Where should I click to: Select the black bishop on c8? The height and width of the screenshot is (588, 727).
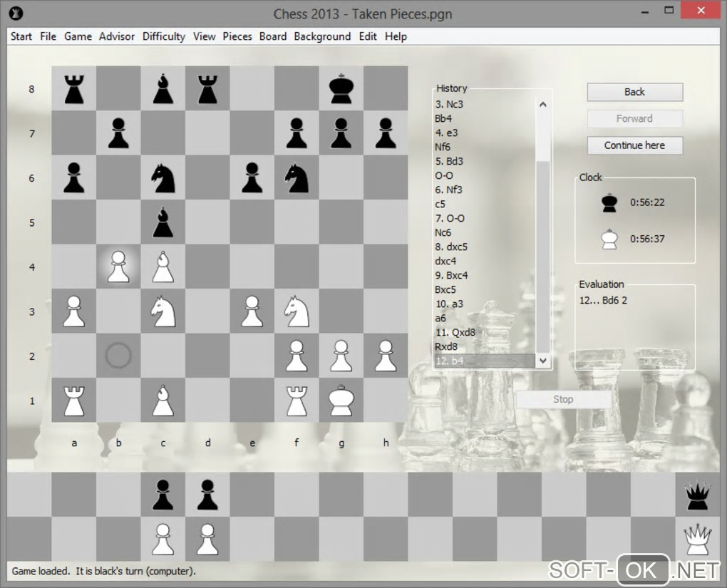tap(163, 89)
